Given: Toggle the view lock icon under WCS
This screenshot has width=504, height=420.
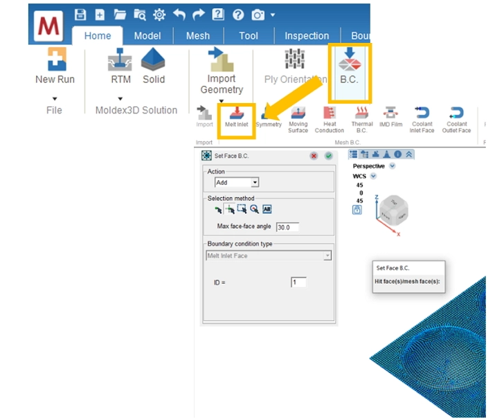Looking at the screenshot, I should [357, 210].
